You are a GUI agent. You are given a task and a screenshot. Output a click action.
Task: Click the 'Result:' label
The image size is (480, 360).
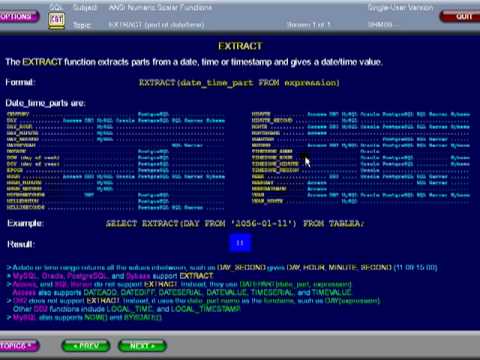[21, 244]
